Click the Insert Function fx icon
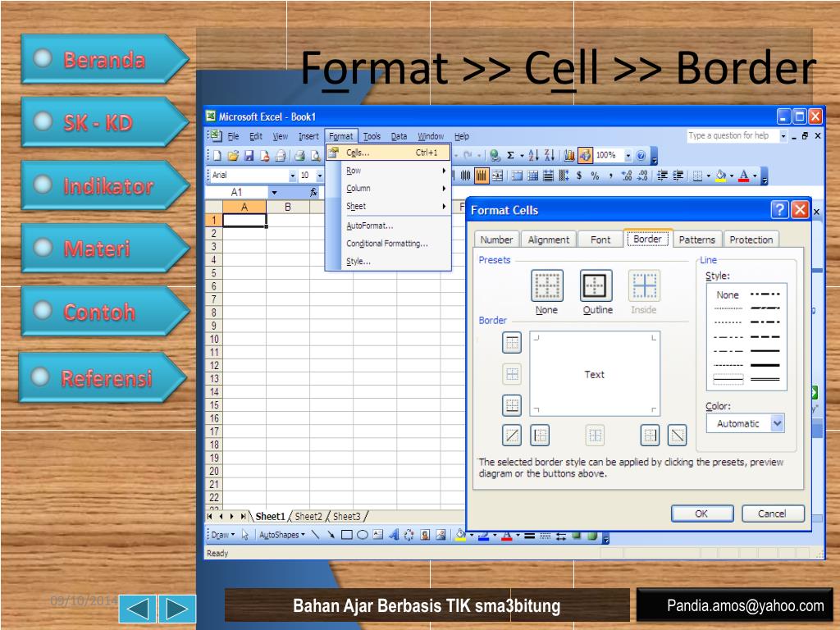This screenshot has height=630, width=840. [314, 192]
